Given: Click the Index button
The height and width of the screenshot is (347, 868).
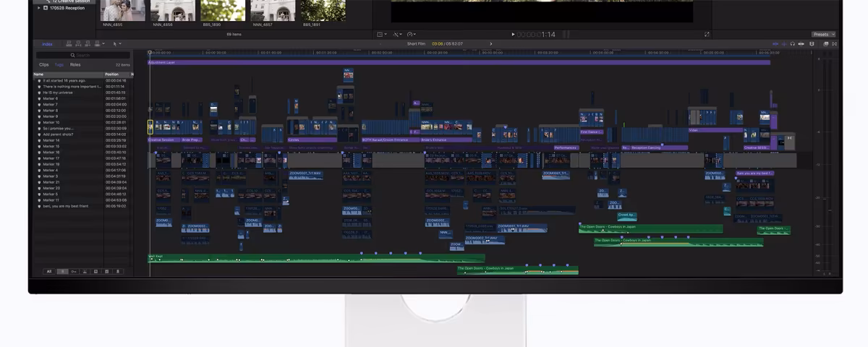Looking at the screenshot, I should pyautogui.click(x=47, y=44).
